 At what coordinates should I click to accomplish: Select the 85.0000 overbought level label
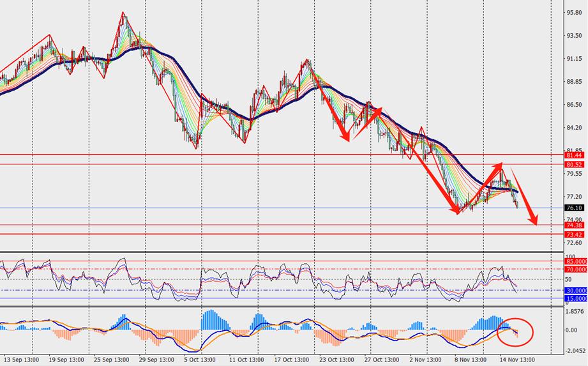(x=577, y=261)
